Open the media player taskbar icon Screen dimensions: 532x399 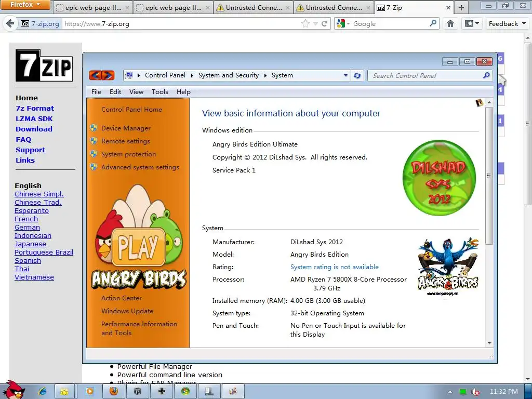pyautogui.click(x=89, y=391)
